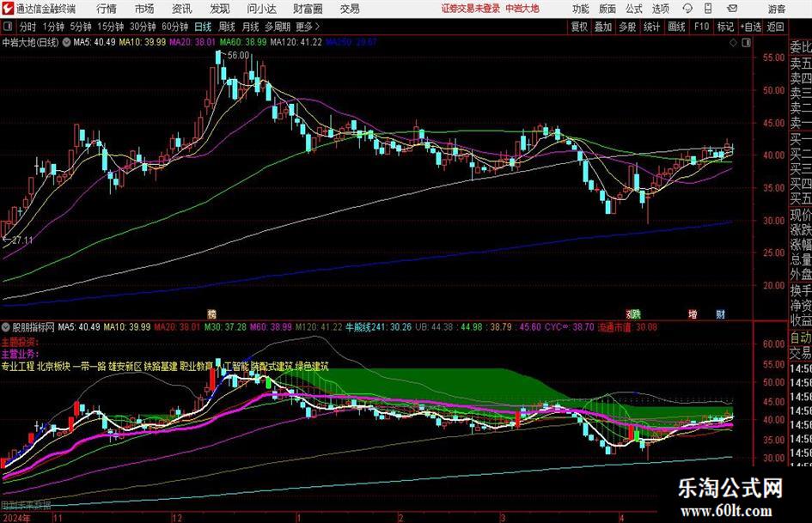Screen dimensions: 812x523
Task: Click the 职业教育 concept tag
Action: [196, 367]
